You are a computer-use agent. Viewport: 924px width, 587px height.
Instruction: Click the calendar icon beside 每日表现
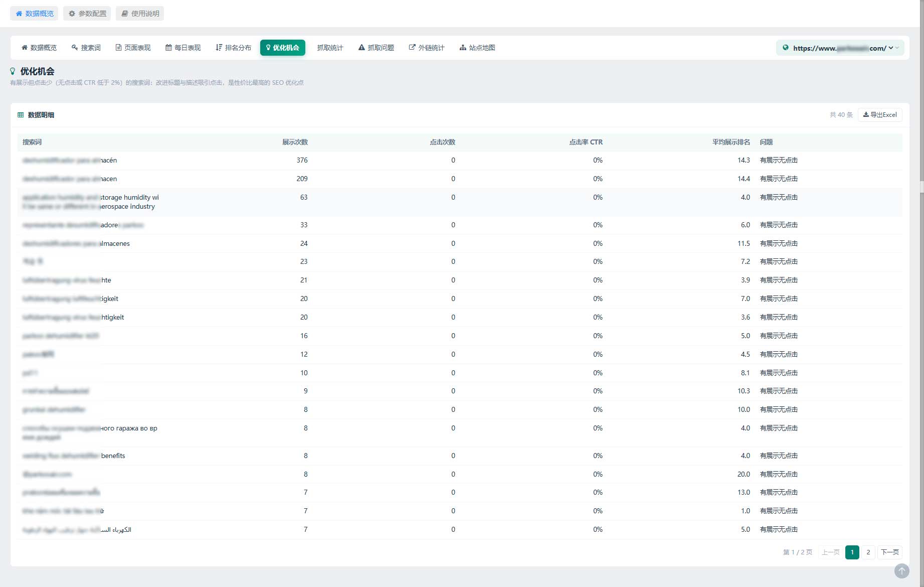pyautogui.click(x=168, y=48)
